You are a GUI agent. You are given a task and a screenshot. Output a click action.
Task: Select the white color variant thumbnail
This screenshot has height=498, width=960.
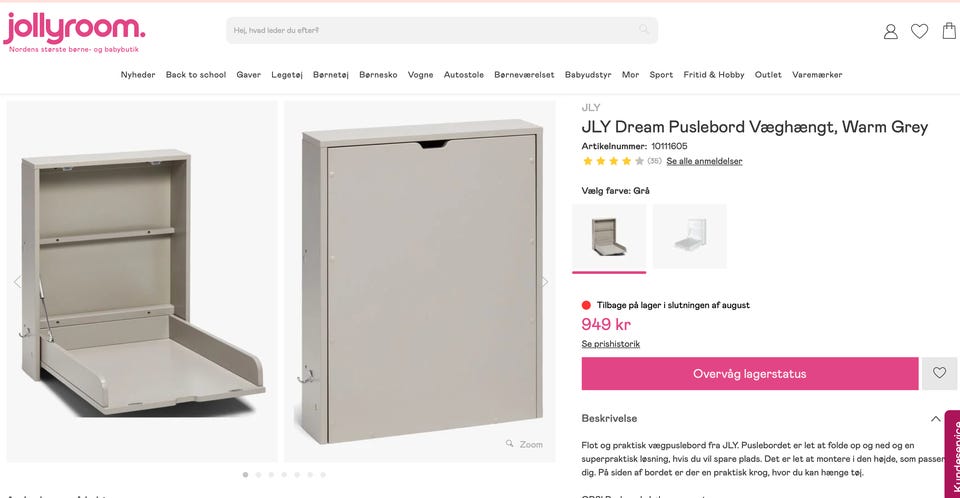(x=690, y=236)
